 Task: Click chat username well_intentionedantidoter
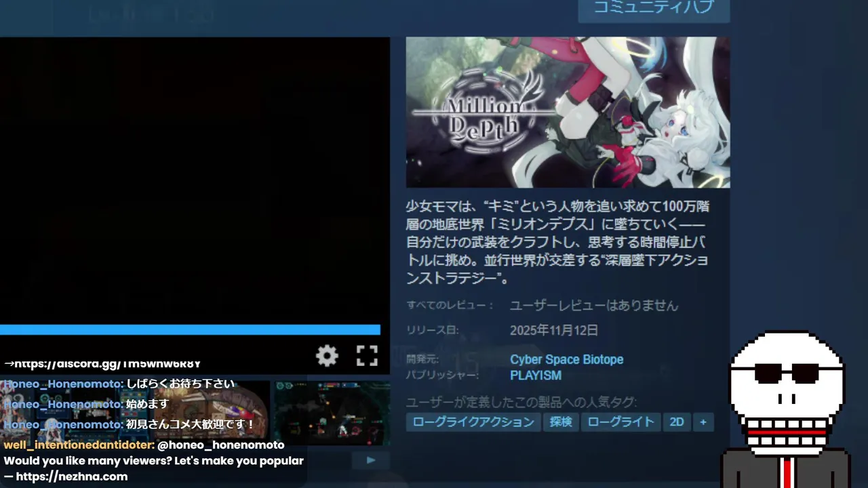click(x=79, y=445)
